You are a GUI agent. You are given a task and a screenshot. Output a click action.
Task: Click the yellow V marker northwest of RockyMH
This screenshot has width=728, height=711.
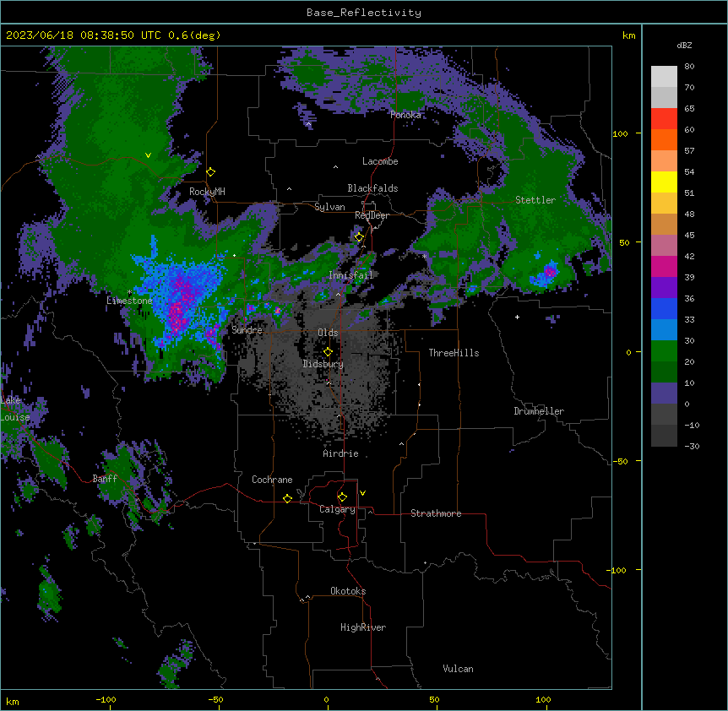point(148,155)
